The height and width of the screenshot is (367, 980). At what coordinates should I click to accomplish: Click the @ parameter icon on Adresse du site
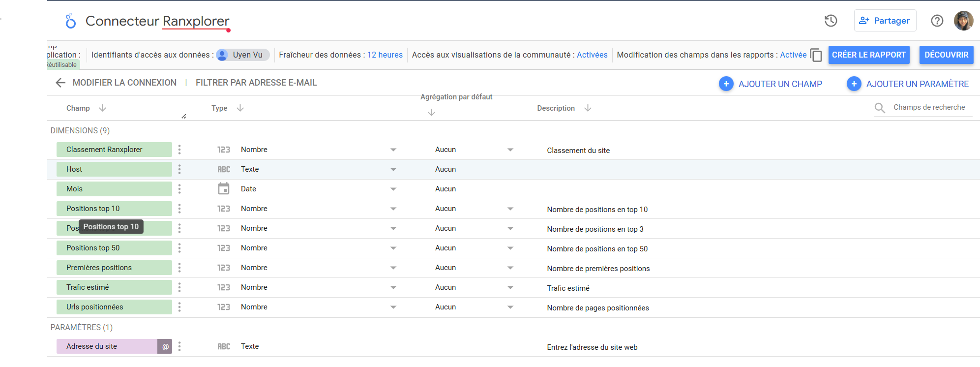coord(165,346)
